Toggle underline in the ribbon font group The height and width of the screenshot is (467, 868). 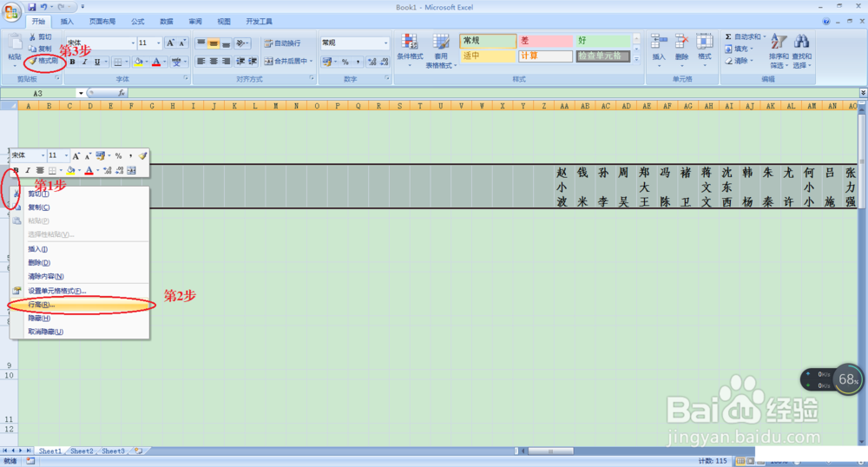pyautogui.click(x=97, y=62)
